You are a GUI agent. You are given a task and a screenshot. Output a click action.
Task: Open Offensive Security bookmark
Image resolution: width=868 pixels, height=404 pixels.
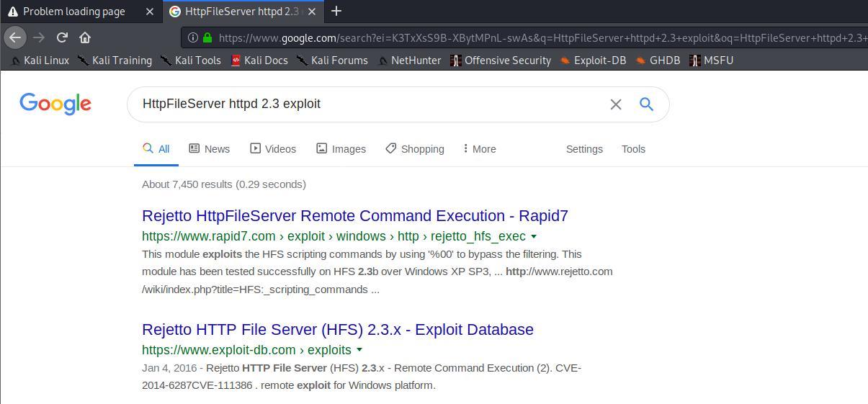(501, 60)
